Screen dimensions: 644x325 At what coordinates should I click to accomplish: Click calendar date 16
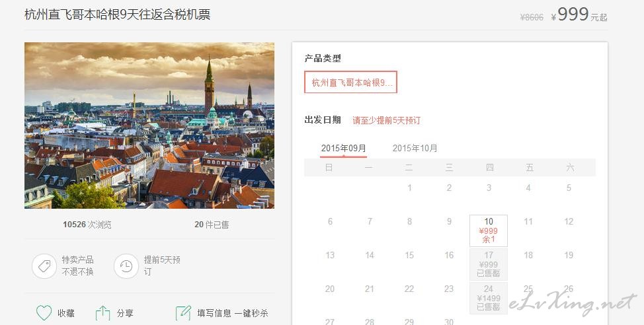point(449,255)
